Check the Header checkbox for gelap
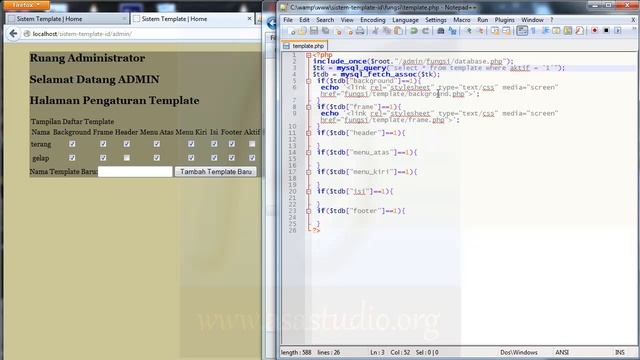This screenshot has width=640, height=360. click(x=127, y=158)
